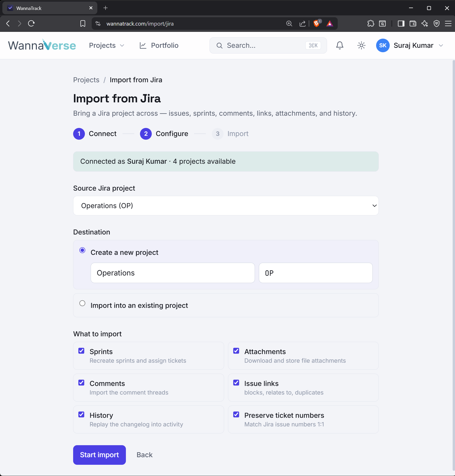Go to step 1 Connect
The width and height of the screenshot is (455, 476).
95,134
